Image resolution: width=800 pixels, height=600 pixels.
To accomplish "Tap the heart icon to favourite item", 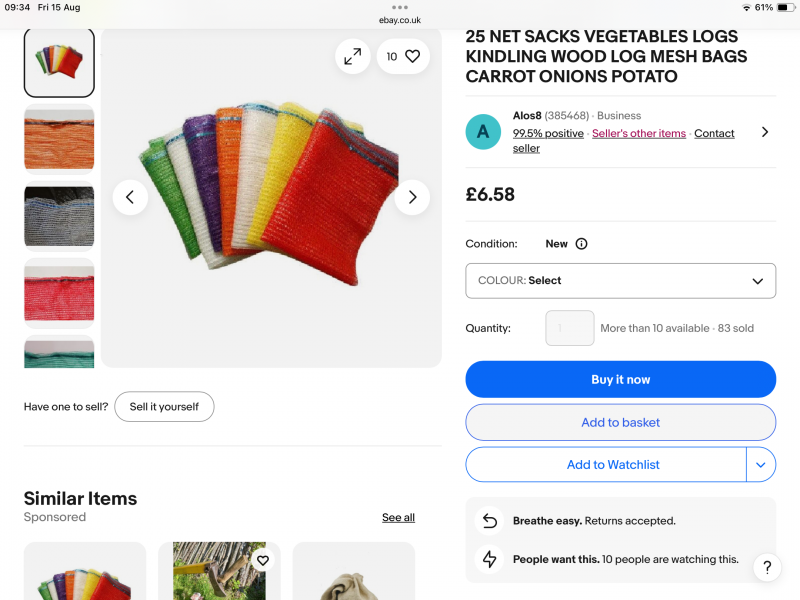I will (412, 57).
